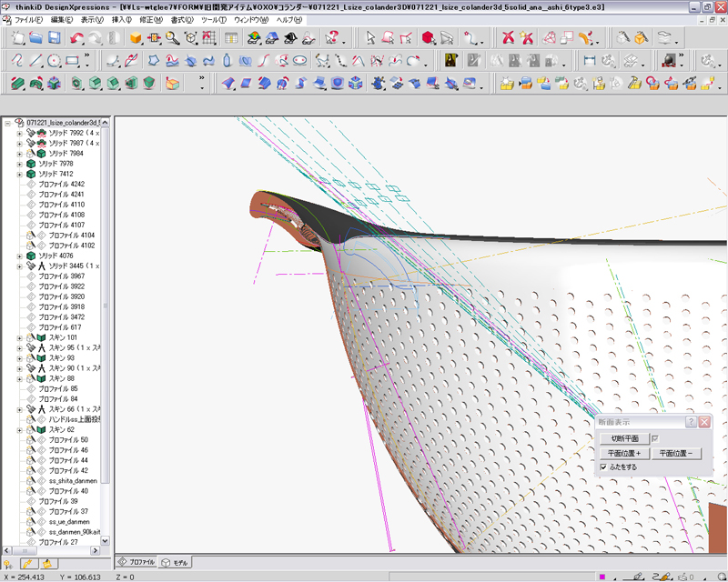The width and height of the screenshot is (728, 582).
Task: Click the Open folder icon
Action: click(x=35, y=37)
